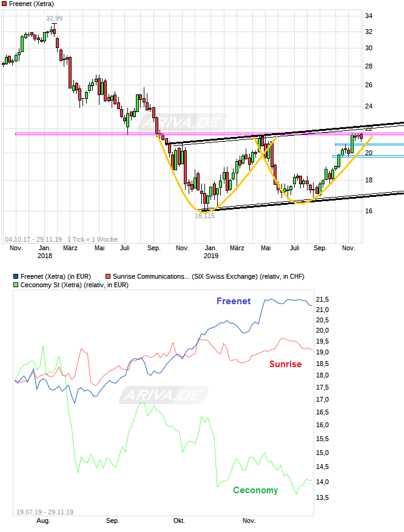Screen dimensions: 404x532
Task: Click the 'Jan.' label above 2018
Action: tap(44, 248)
